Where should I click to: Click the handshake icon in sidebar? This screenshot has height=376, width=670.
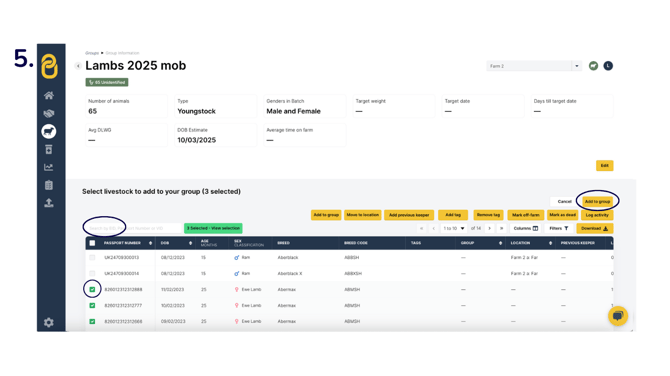(49, 113)
